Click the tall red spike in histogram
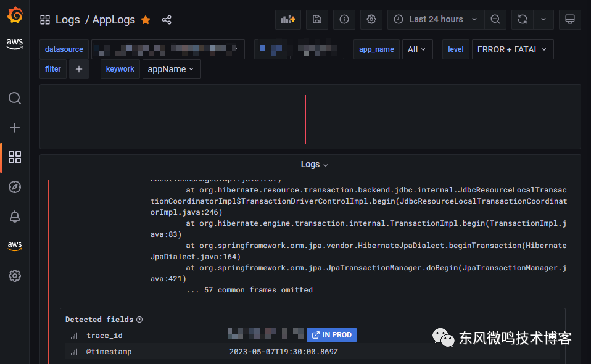 tap(305, 119)
